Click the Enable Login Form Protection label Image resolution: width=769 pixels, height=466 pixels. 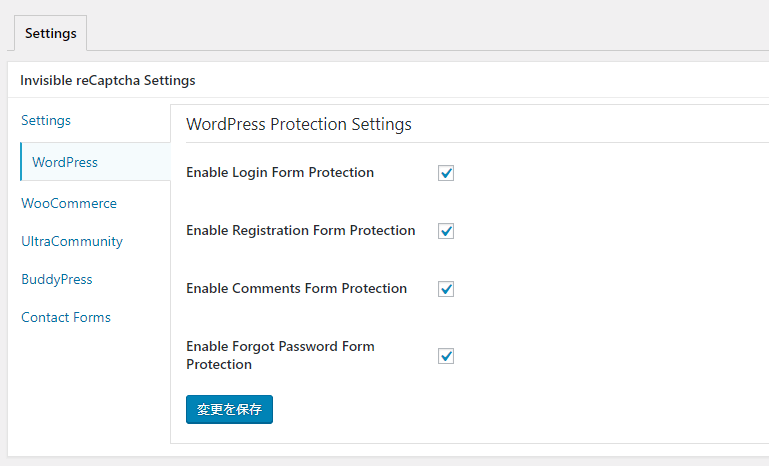280,173
